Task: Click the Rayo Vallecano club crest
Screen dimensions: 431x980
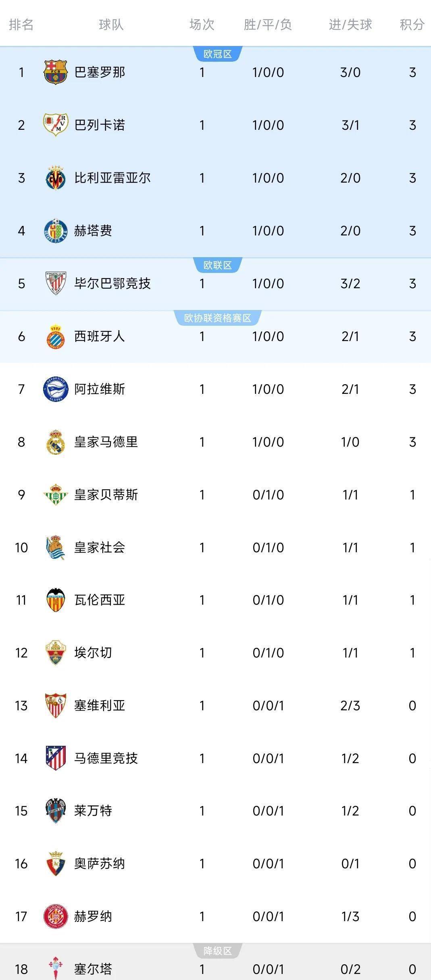Action: tap(55, 125)
